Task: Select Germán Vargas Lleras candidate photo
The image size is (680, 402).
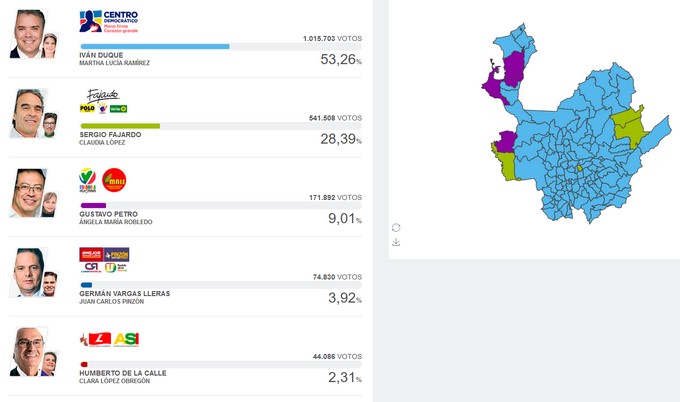Action: click(x=27, y=271)
